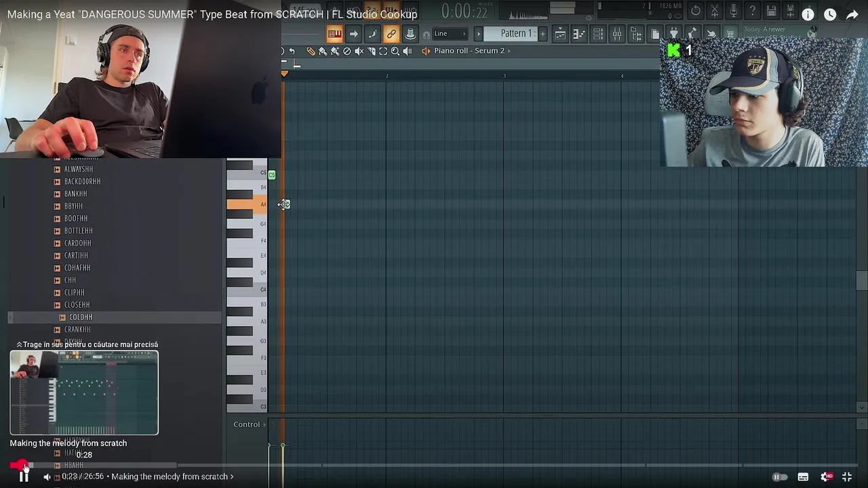Select the BACKDOORHH sample in browser
868x488 pixels.
click(x=82, y=182)
